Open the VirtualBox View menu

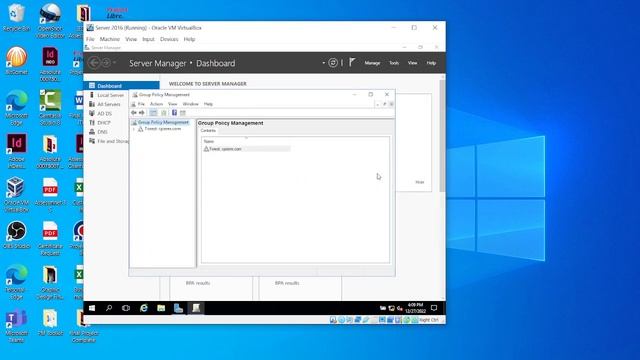click(131, 39)
